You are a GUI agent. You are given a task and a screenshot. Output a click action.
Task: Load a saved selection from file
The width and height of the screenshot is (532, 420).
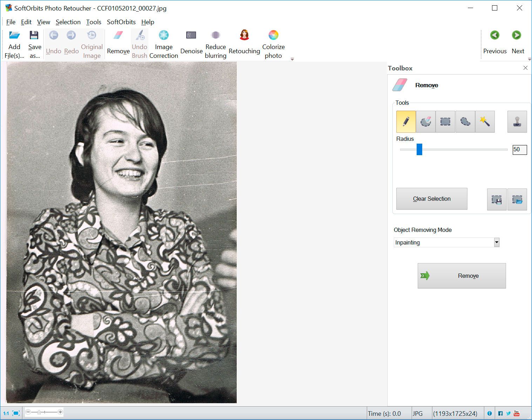(x=517, y=199)
